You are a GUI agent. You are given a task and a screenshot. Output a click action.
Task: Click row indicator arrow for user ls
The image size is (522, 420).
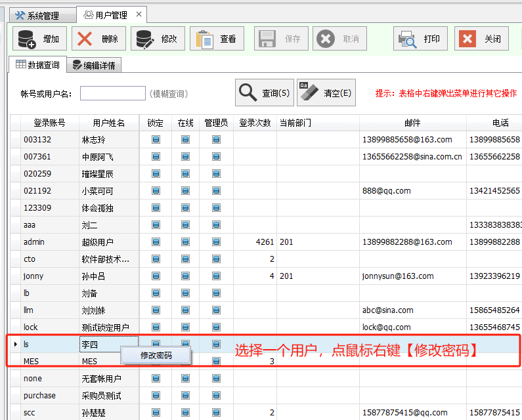pos(16,344)
